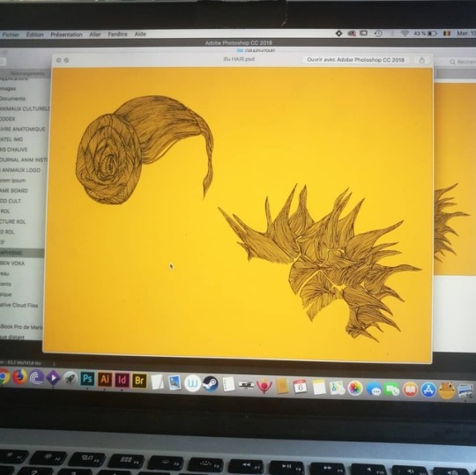This screenshot has height=475, width=476.
Task: Open Firefox in the Dock
Action: 19,377
